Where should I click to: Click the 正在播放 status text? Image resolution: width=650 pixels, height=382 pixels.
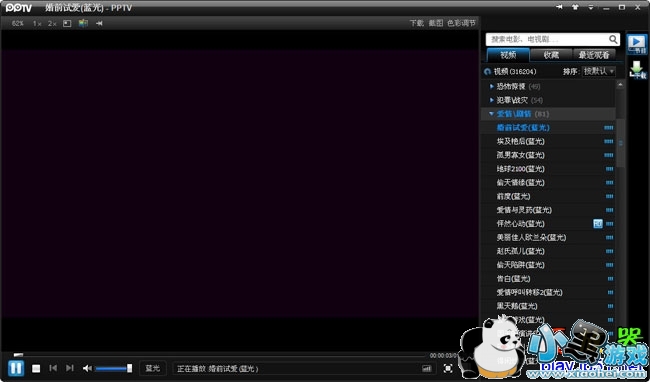click(218, 368)
